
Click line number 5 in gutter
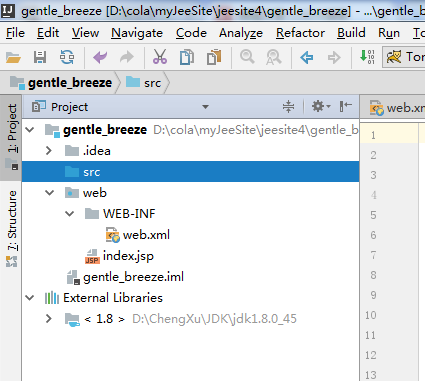373,215
